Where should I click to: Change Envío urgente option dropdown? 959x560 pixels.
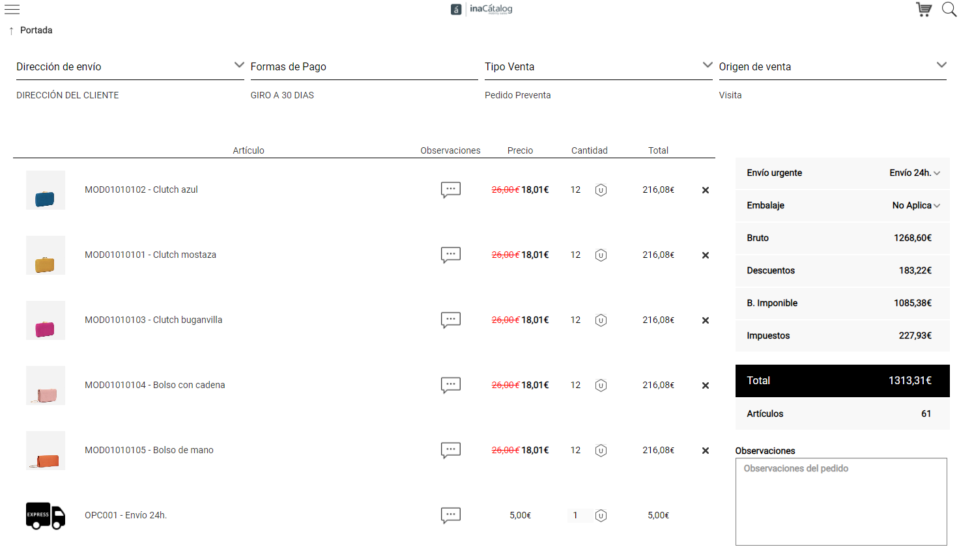tap(915, 173)
